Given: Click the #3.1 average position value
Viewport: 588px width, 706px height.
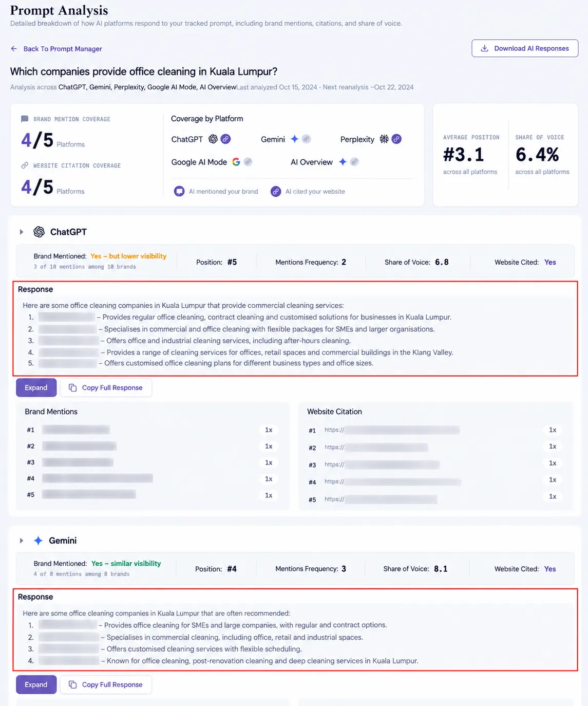Looking at the screenshot, I should click(x=464, y=154).
